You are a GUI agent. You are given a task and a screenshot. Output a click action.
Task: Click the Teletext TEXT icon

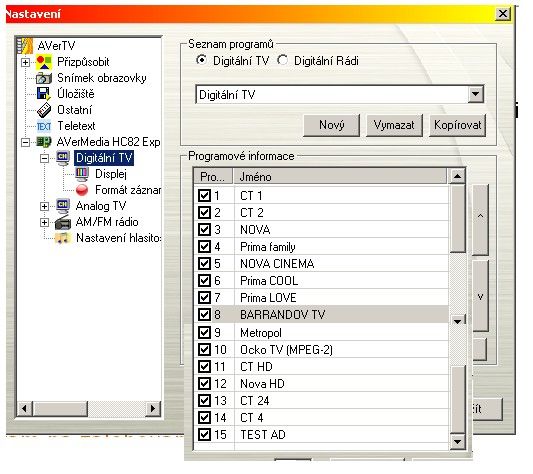44,126
